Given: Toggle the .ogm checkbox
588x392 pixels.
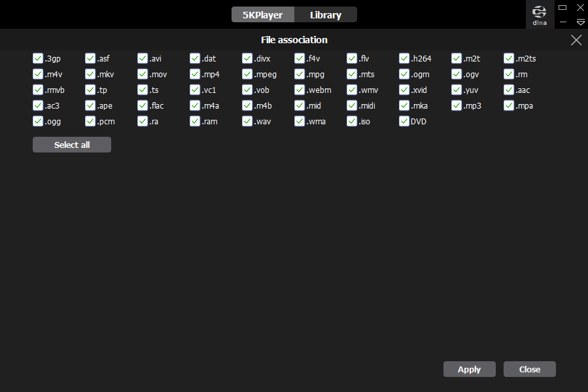Looking at the screenshot, I should pyautogui.click(x=404, y=74).
